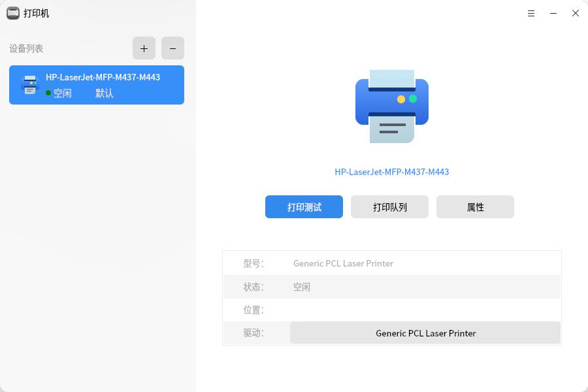
Task: Minimize the printer manager window
Action: 553,13
